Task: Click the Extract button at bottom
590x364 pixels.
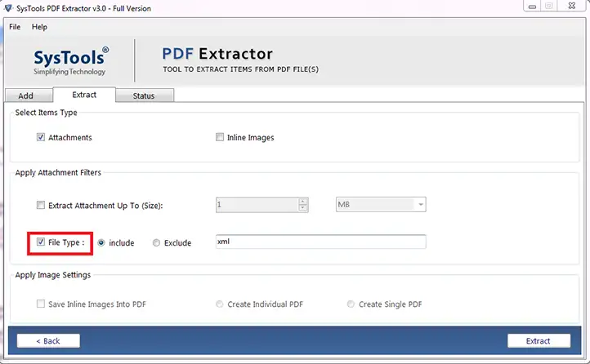Action: coord(539,340)
